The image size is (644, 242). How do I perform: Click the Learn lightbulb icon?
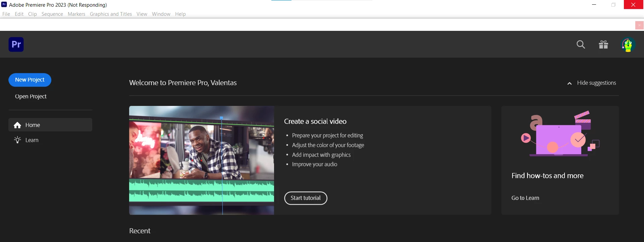click(17, 140)
